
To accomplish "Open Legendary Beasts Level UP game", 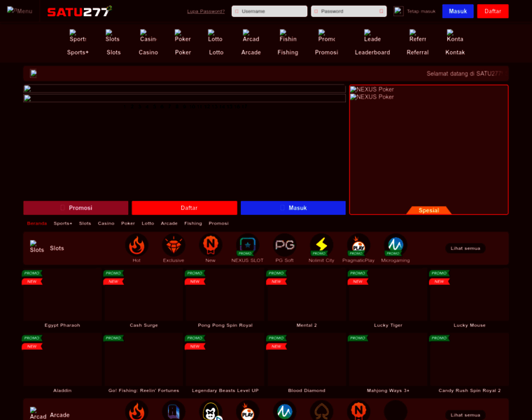I will 225,360.
